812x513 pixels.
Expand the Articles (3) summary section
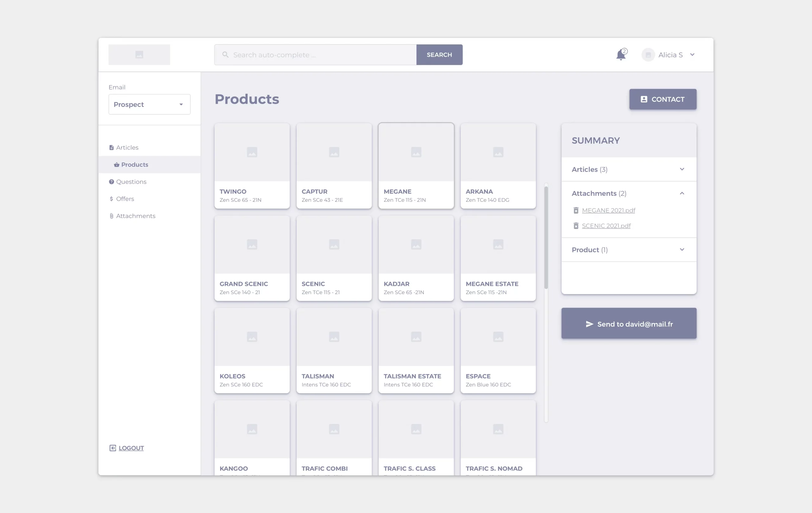coord(682,169)
